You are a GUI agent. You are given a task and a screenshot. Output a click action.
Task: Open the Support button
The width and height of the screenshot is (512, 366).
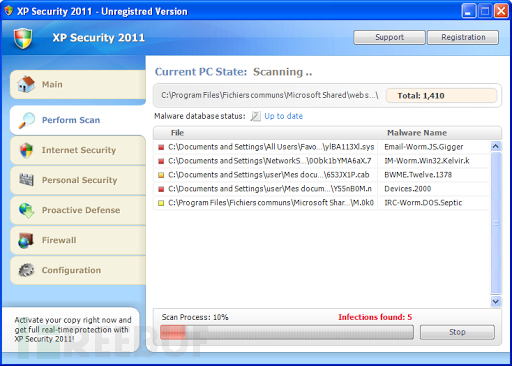tap(389, 37)
